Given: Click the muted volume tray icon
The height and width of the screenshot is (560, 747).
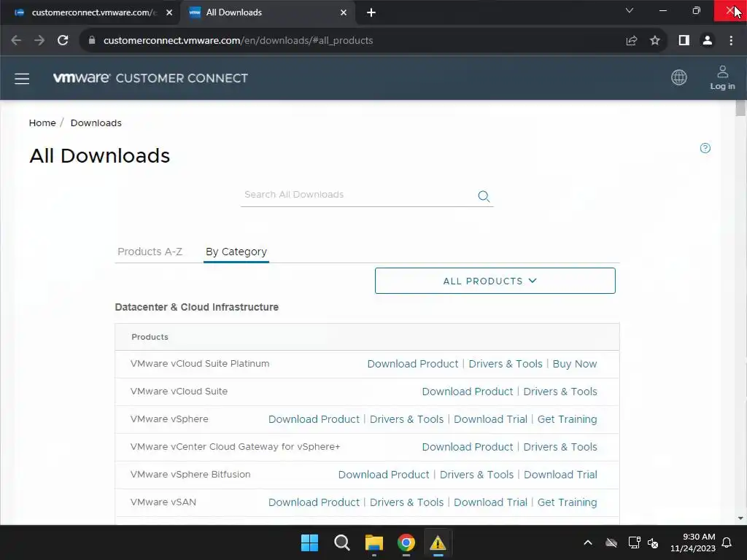Looking at the screenshot, I should tap(653, 542).
